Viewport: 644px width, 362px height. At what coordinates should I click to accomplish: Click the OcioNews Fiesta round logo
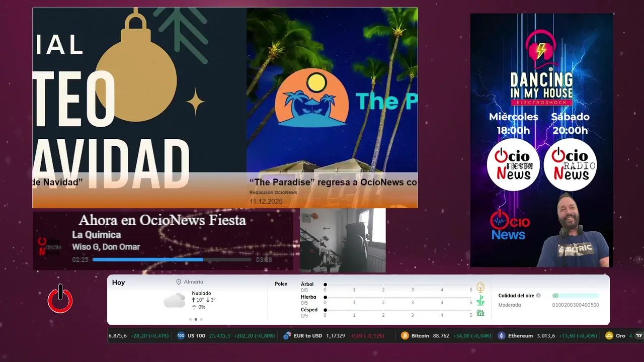[513, 165]
